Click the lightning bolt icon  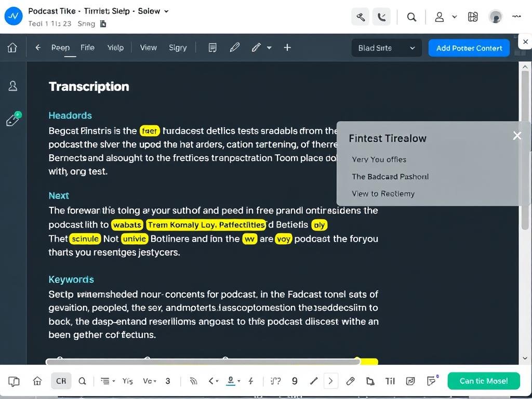click(x=251, y=381)
